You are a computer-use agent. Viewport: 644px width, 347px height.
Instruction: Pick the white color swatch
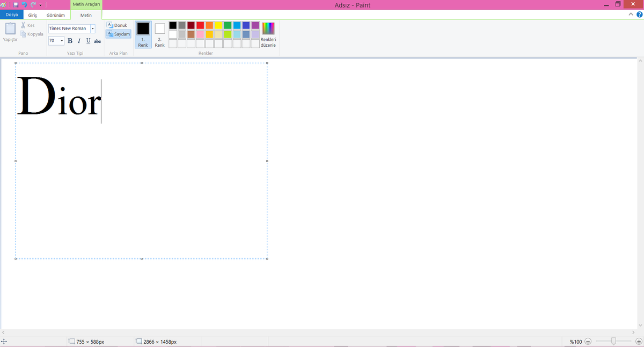(173, 34)
